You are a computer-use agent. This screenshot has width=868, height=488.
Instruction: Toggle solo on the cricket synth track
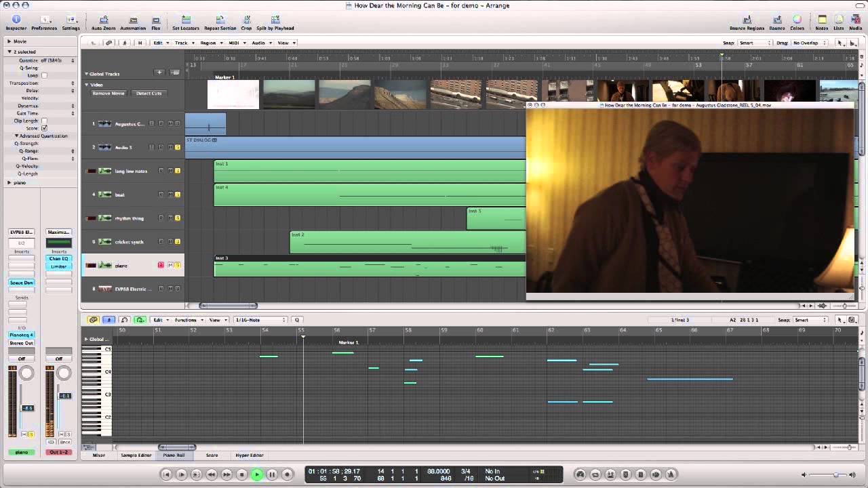tap(178, 242)
